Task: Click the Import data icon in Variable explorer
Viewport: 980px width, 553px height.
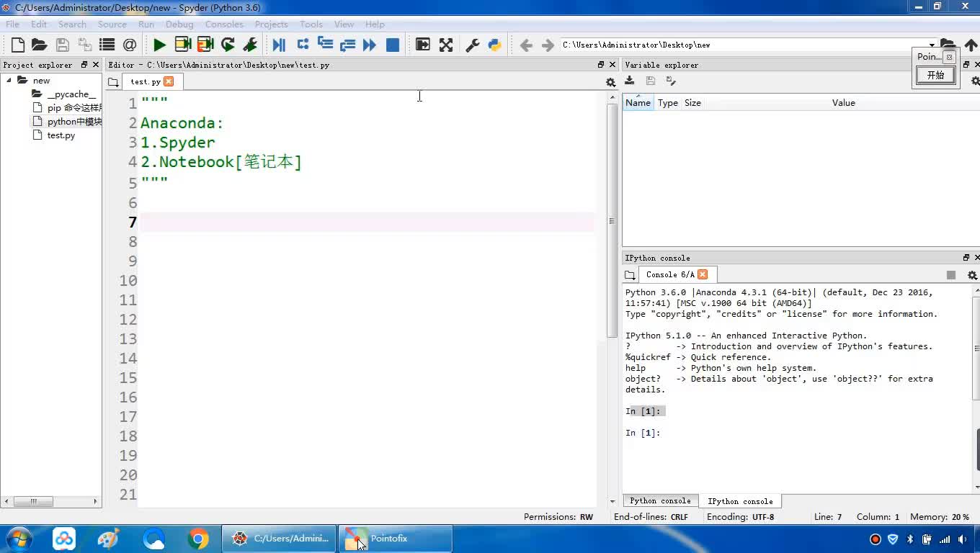Action: (630, 81)
